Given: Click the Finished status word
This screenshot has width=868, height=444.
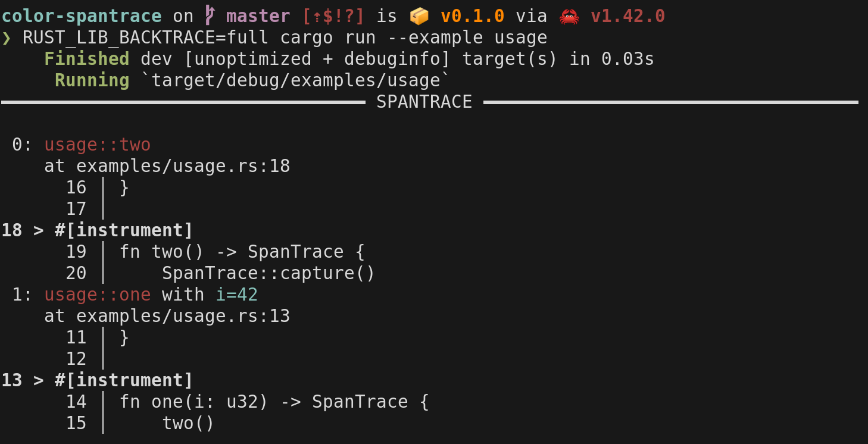Looking at the screenshot, I should point(87,59).
